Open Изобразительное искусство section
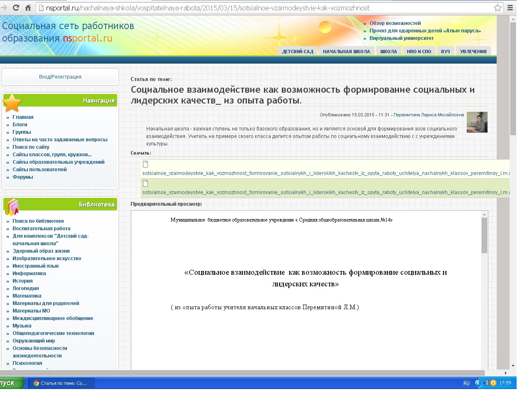The width and height of the screenshot is (532, 399). [x=47, y=259]
